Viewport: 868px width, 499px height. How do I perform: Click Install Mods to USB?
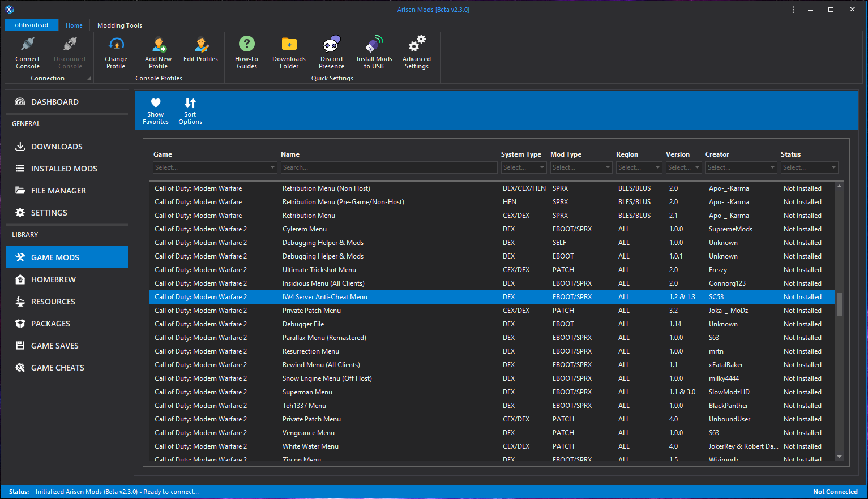tap(374, 52)
